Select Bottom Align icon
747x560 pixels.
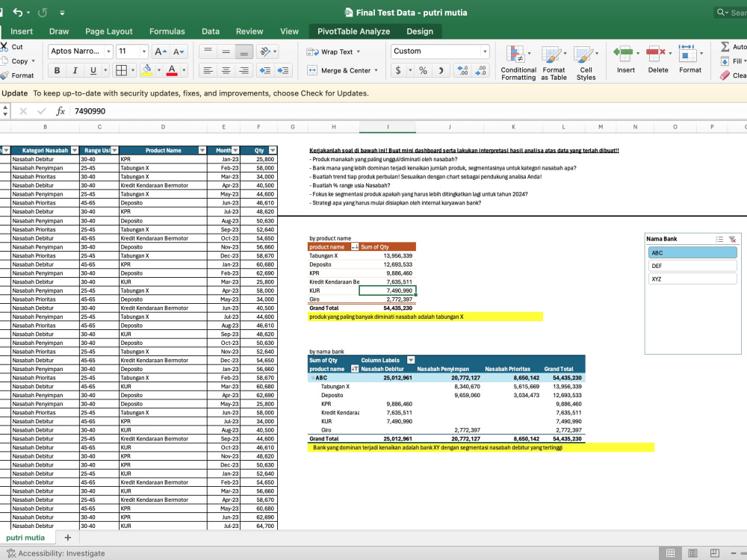tap(244, 51)
